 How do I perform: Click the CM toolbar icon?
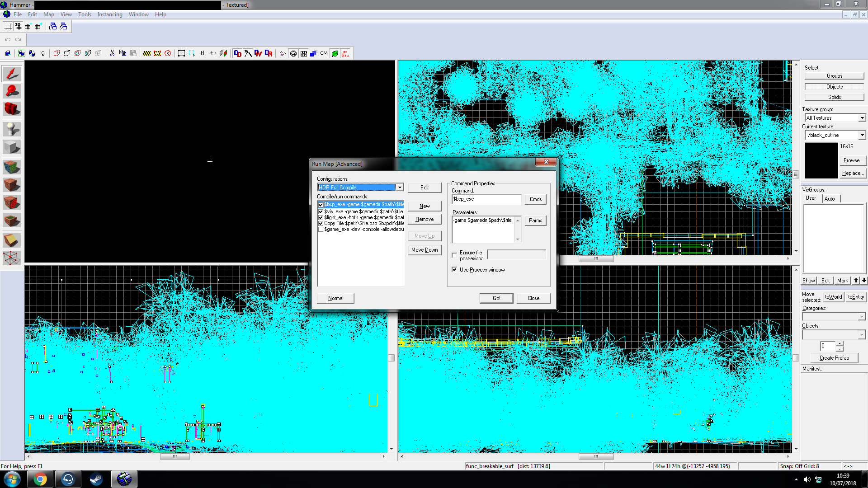[x=324, y=53]
